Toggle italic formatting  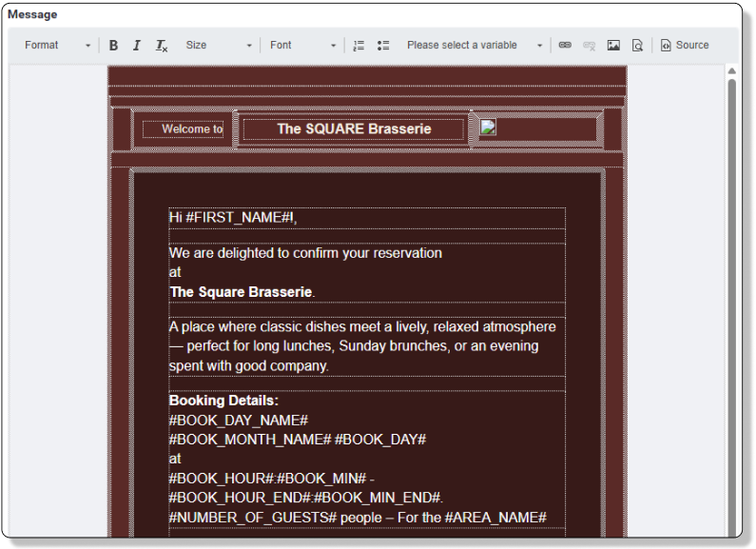pyautogui.click(x=137, y=46)
